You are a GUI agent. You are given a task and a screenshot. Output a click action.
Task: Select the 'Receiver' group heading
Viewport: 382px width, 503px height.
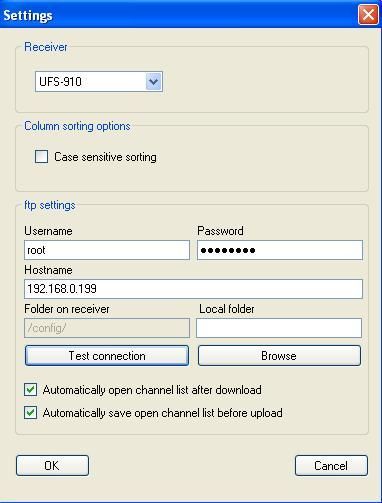click(46, 47)
